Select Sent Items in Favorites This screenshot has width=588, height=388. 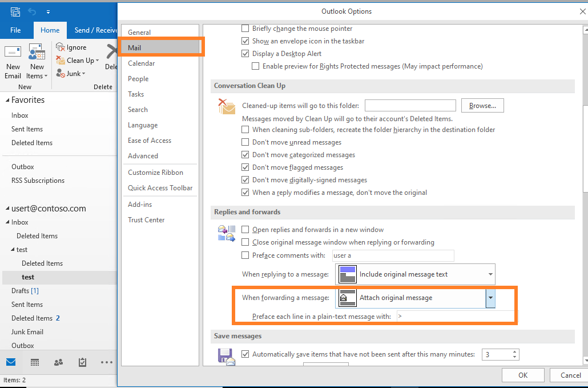27,129
